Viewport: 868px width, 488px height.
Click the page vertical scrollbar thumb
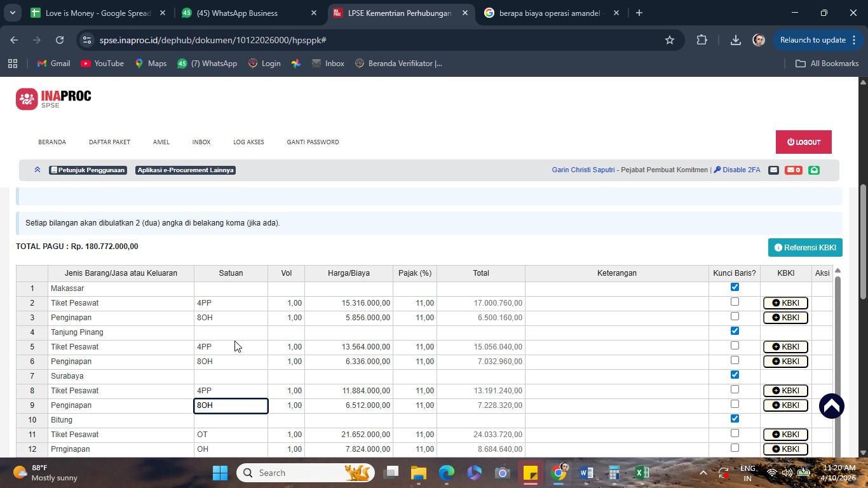pyautogui.click(x=863, y=241)
